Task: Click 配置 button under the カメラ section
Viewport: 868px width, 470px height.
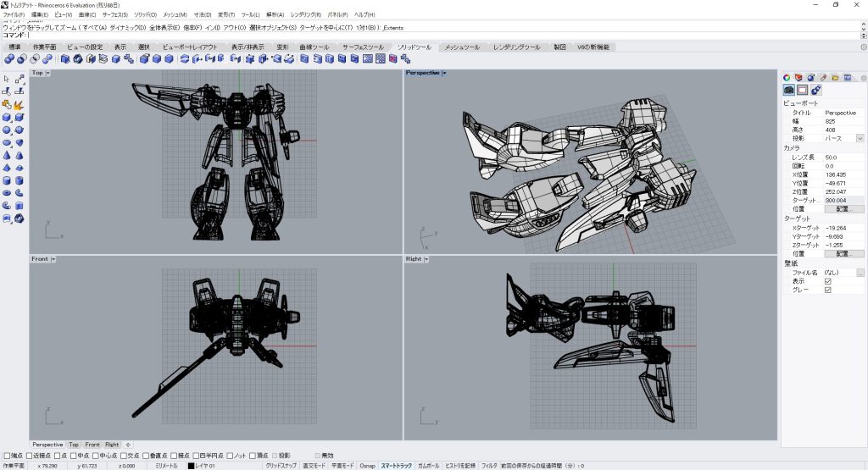Action: pos(843,208)
